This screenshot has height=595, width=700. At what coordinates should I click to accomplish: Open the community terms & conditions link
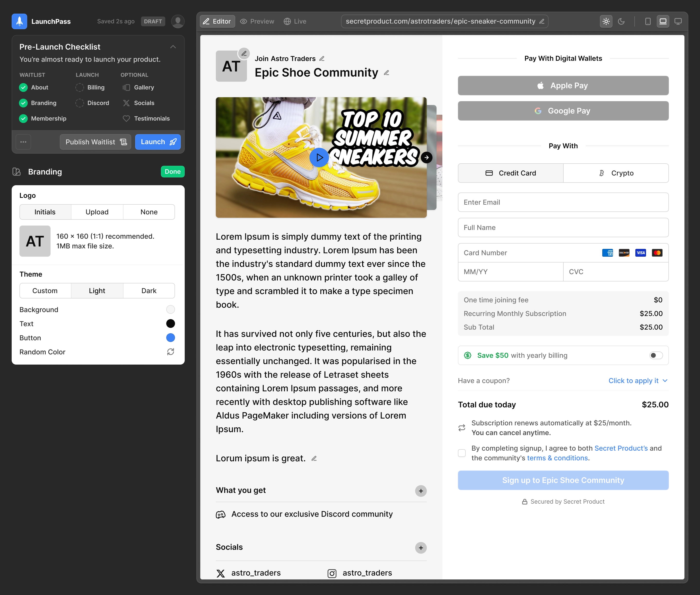(557, 458)
